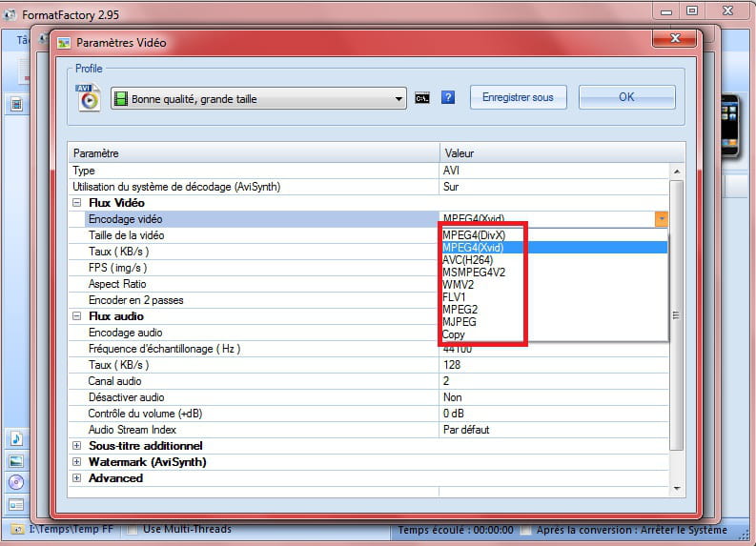Expand the Advanced section
The height and width of the screenshot is (546, 756).
pos(76,478)
